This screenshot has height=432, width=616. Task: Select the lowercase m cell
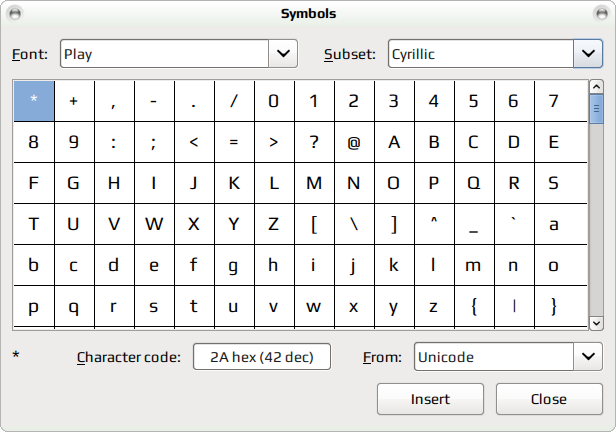[x=474, y=265]
